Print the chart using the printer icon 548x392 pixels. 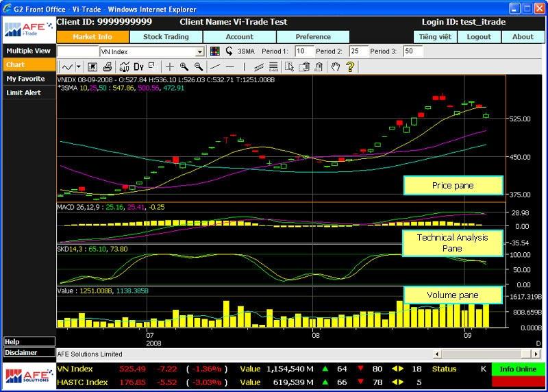108,66
